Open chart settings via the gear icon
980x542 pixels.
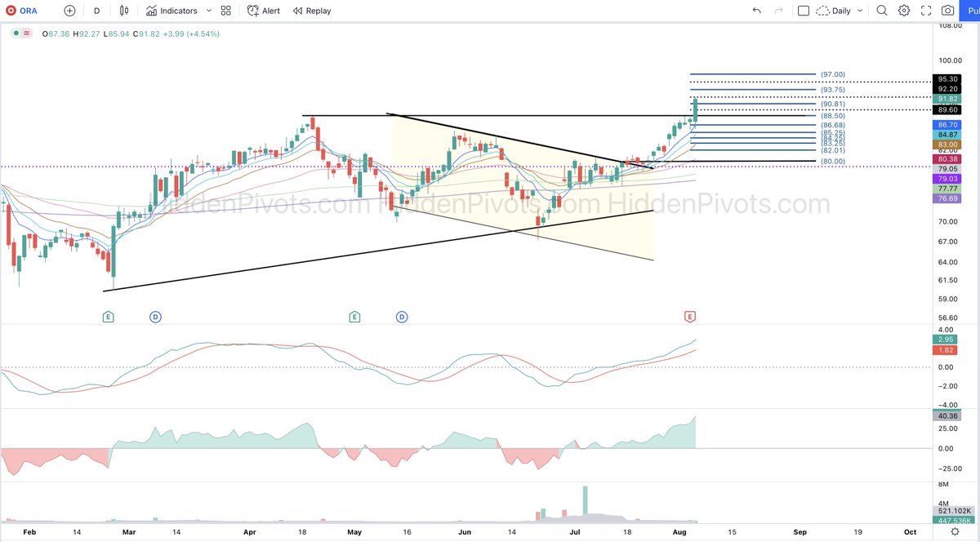click(x=904, y=11)
